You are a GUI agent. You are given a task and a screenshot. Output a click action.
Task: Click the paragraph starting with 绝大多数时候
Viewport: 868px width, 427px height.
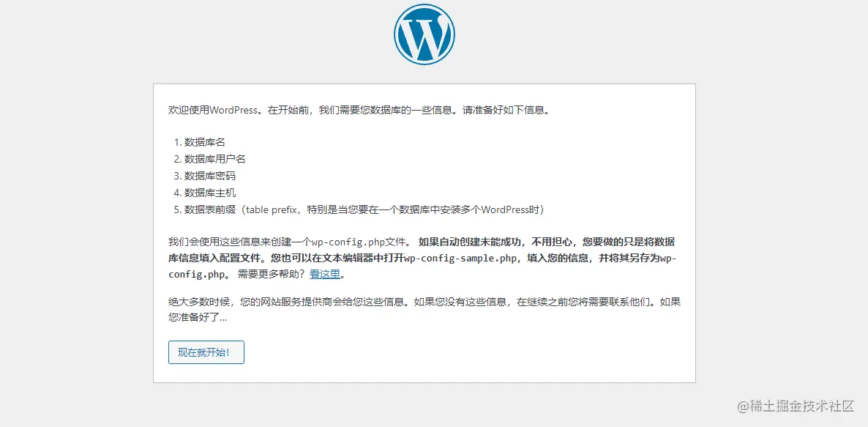tap(424, 310)
